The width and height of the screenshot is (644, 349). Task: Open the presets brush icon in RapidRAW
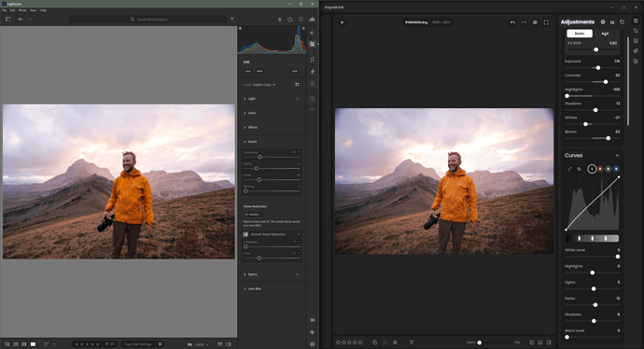point(636,51)
